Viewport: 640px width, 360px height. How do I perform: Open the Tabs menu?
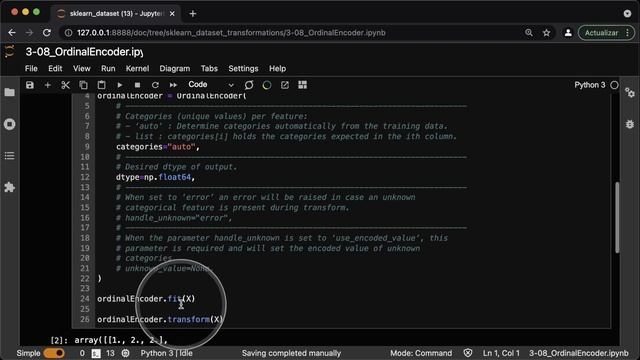tap(209, 69)
